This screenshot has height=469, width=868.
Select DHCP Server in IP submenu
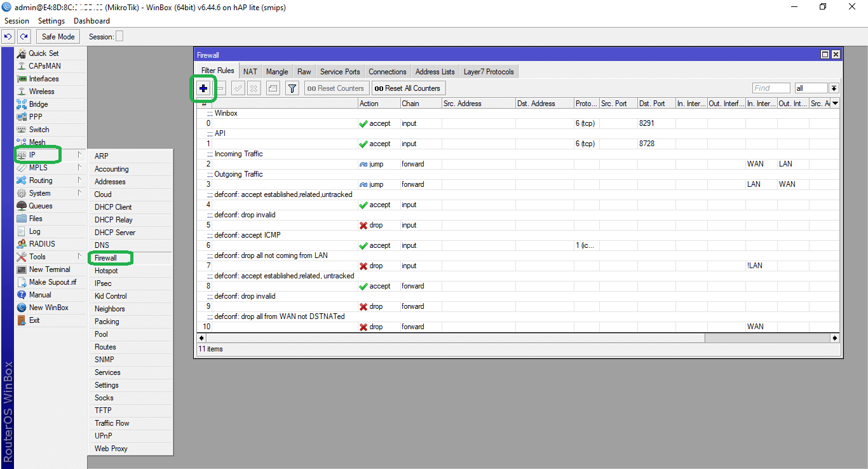pos(130,233)
